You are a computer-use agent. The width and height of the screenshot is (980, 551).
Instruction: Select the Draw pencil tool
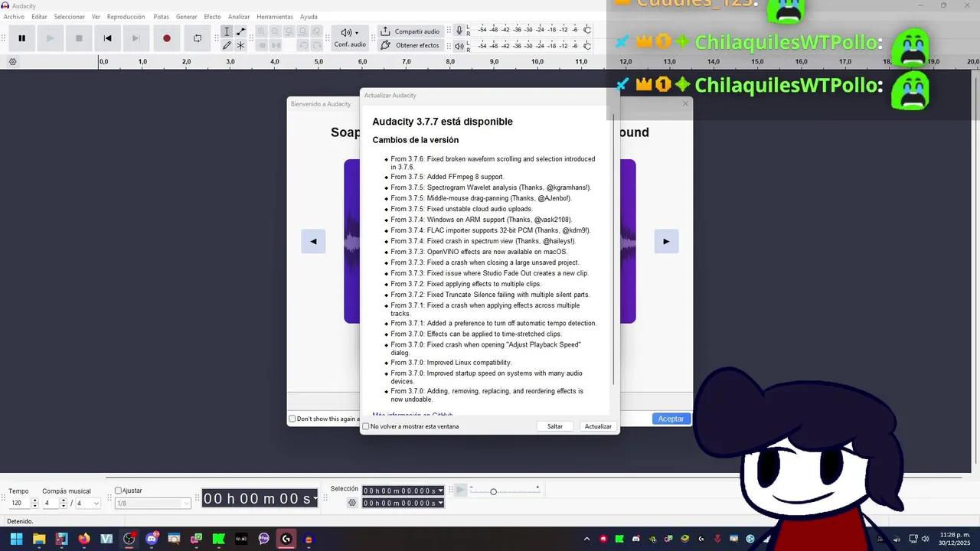(227, 45)
